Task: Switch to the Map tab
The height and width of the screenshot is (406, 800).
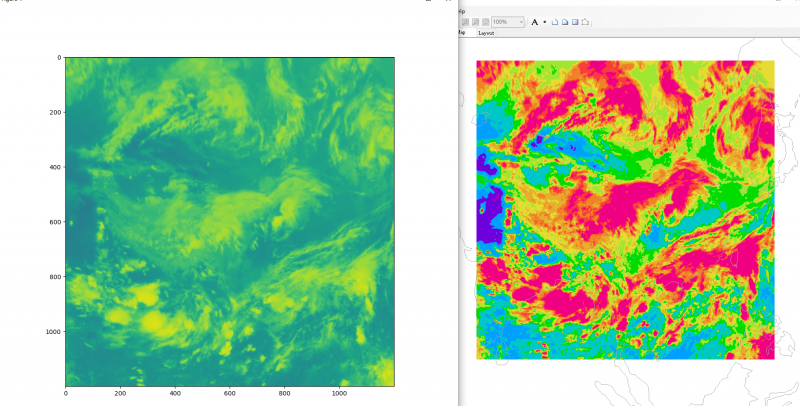Action: [461, 33]
